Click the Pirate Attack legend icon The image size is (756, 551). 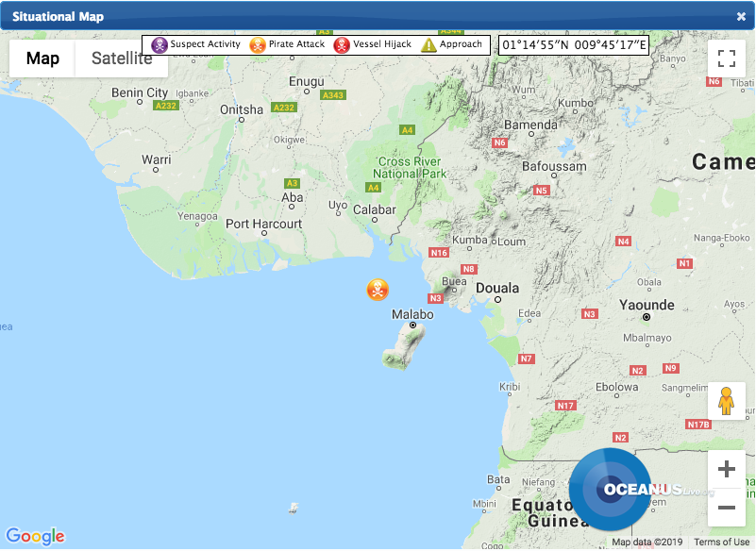tap(258, 45)
